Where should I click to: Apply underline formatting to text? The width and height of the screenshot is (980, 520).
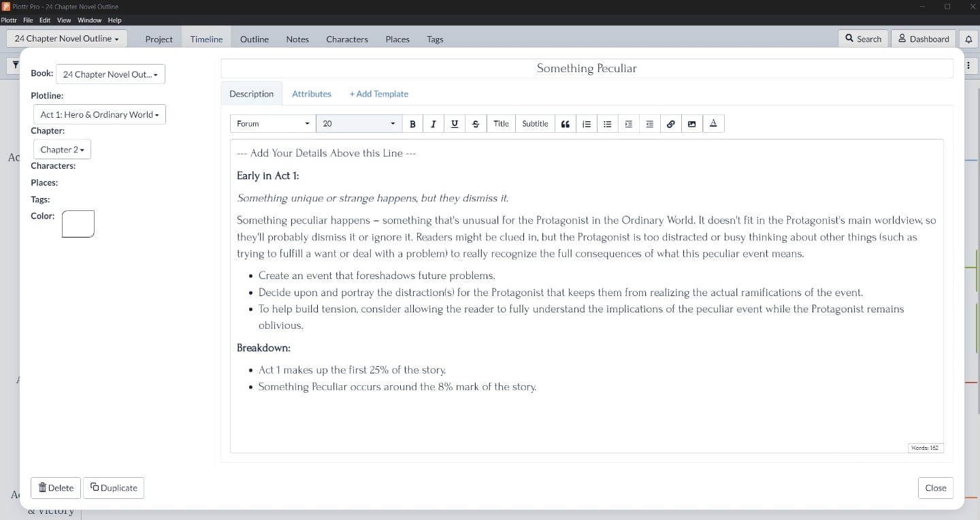(454, 123)
